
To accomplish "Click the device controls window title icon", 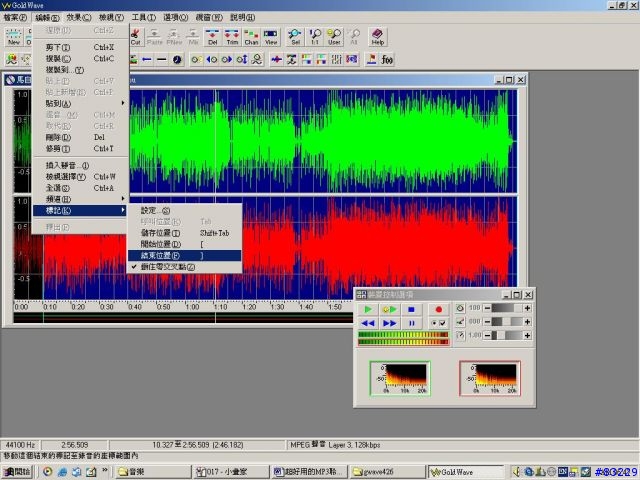I will 361,294.
